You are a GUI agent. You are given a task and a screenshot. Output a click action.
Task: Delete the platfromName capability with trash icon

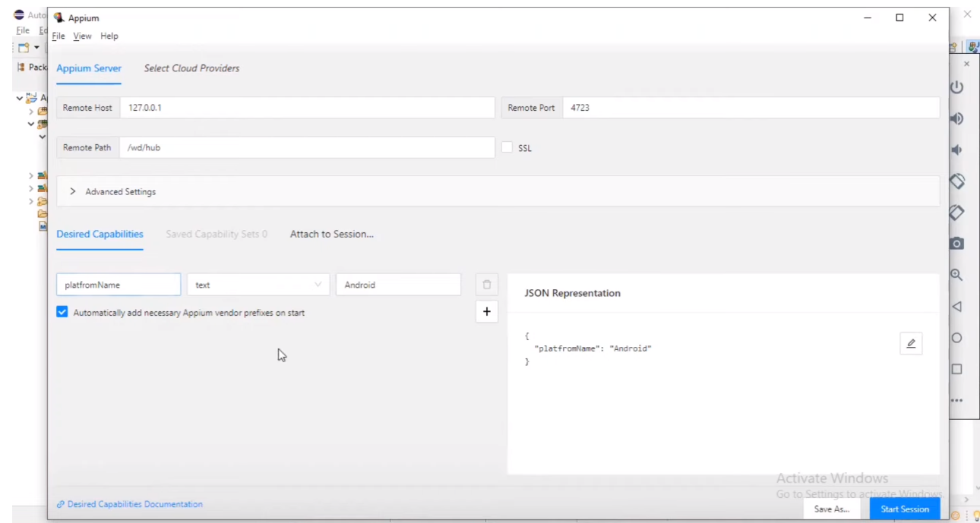pyautogui.click(x=487, y=285)
